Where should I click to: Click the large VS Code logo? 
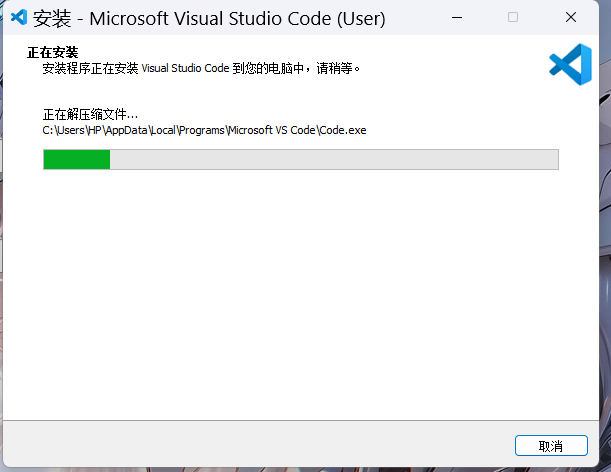pos(570,64)
